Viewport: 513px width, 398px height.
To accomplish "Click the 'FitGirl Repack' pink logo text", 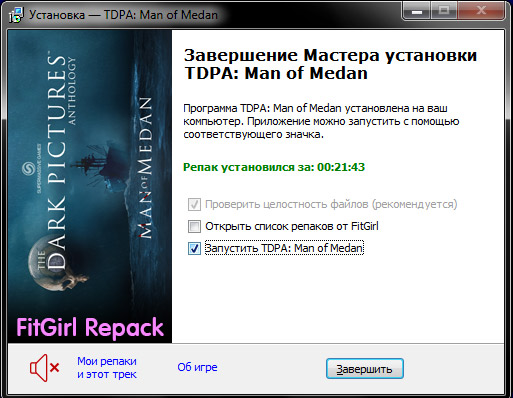I will (90, 327).
